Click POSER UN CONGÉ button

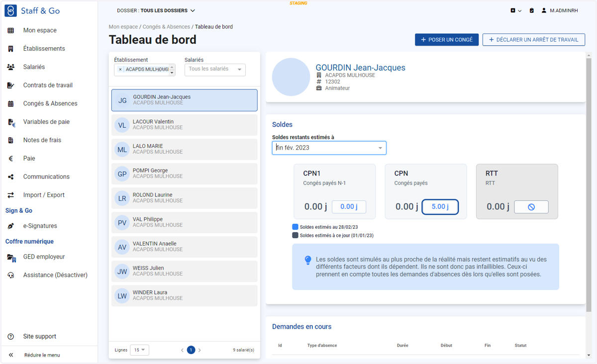[447, 40]
